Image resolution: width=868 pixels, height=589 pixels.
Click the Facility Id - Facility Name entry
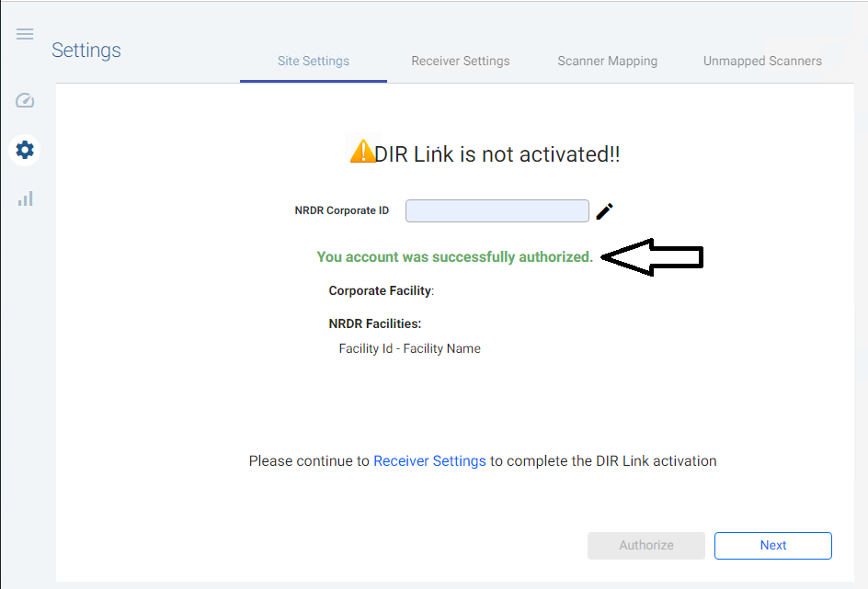point(409,348)
